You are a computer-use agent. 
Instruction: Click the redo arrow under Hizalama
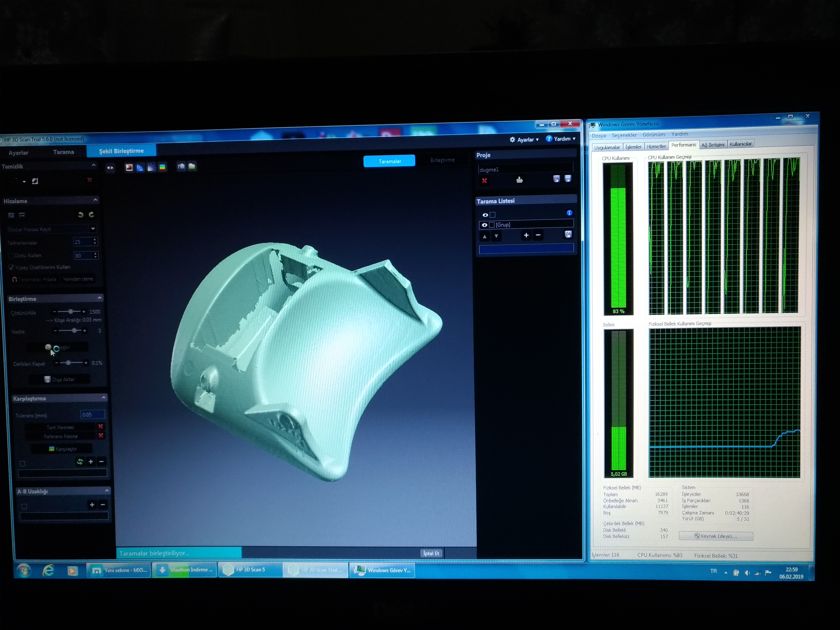[91, 215]
